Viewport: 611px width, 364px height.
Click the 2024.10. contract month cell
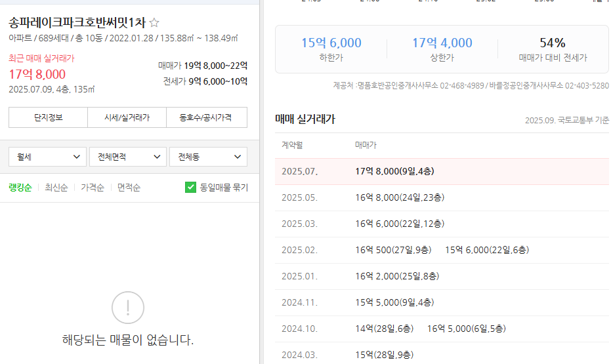coord(300,329)
